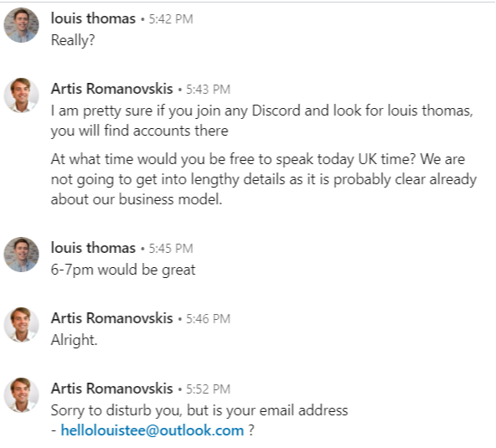Click louis thomas name above 'Really?'
Image resolution: width=496 pixels, height=448 pixels.
pos(93,18)
